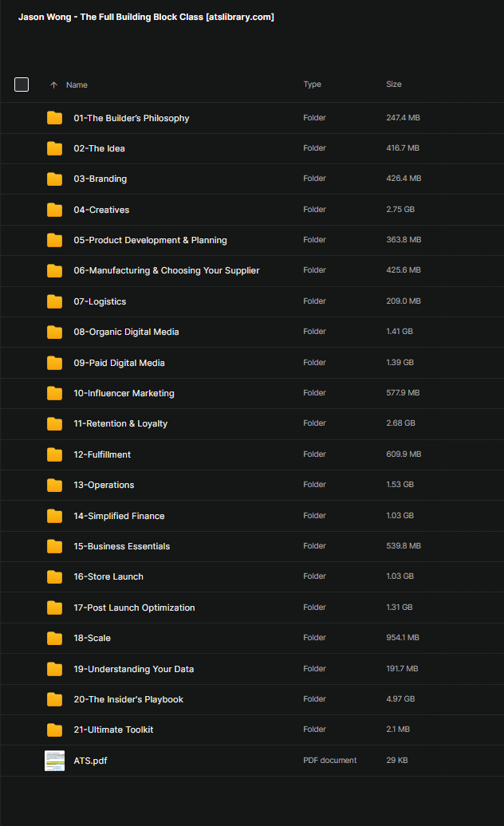This screenshot has width=504, height=826.
Task: Click the 247.4 MB size value
Action: (403, 117)
